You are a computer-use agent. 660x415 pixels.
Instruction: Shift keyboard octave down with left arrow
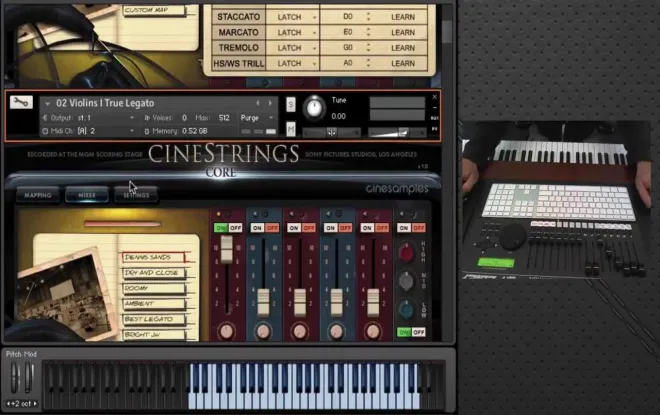pyautogui.click(x=8, y=404)
